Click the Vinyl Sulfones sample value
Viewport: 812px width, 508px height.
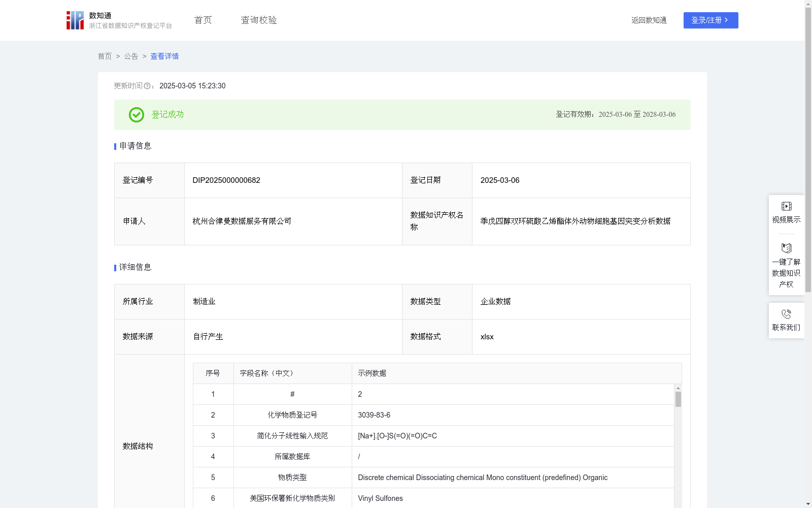(380, 498)
